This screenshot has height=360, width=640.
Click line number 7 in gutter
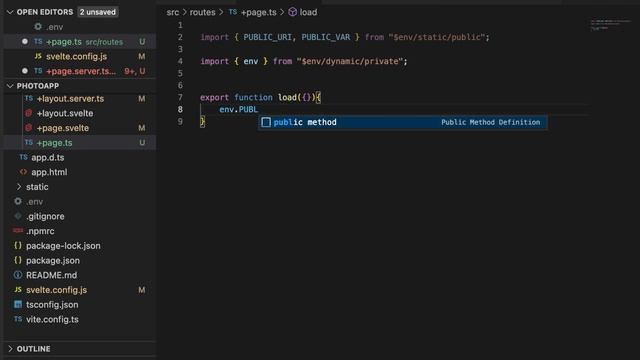[180, 98]
